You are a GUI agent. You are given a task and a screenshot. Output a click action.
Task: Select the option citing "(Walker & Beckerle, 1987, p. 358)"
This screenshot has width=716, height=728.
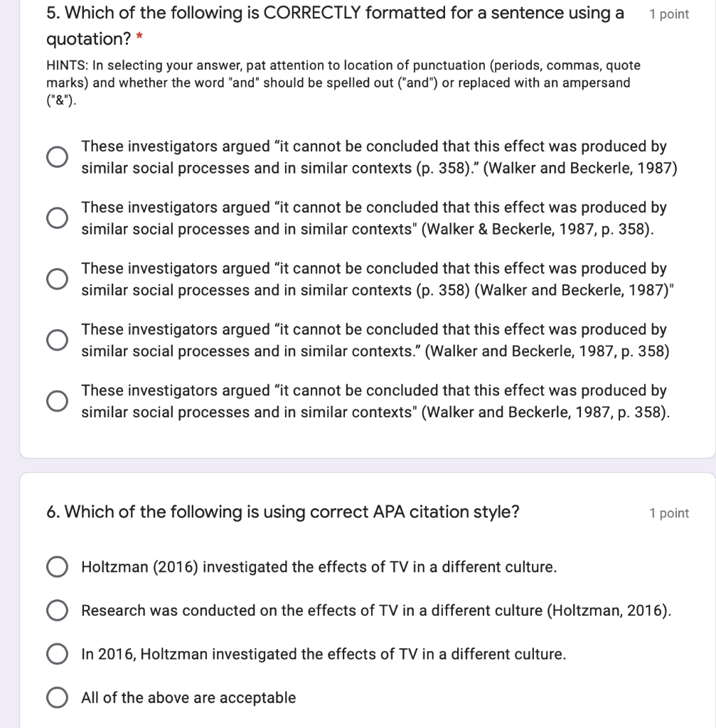57,218
